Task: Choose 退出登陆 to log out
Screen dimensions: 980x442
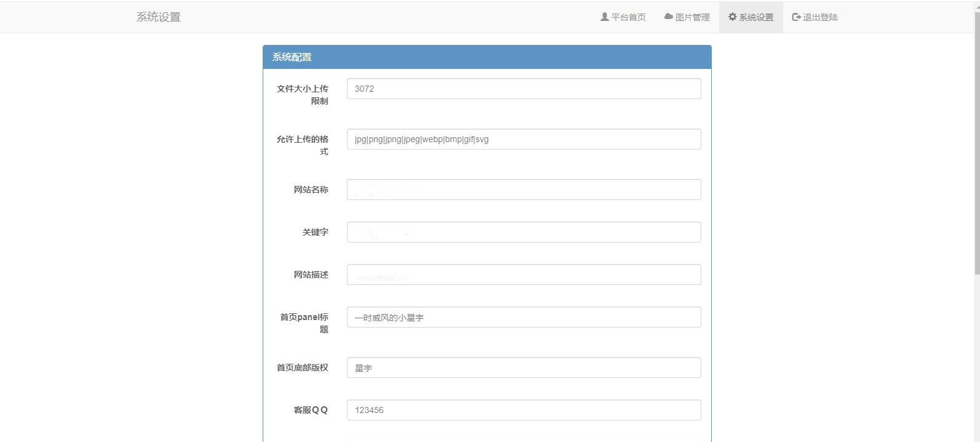Action: (815, 17)
